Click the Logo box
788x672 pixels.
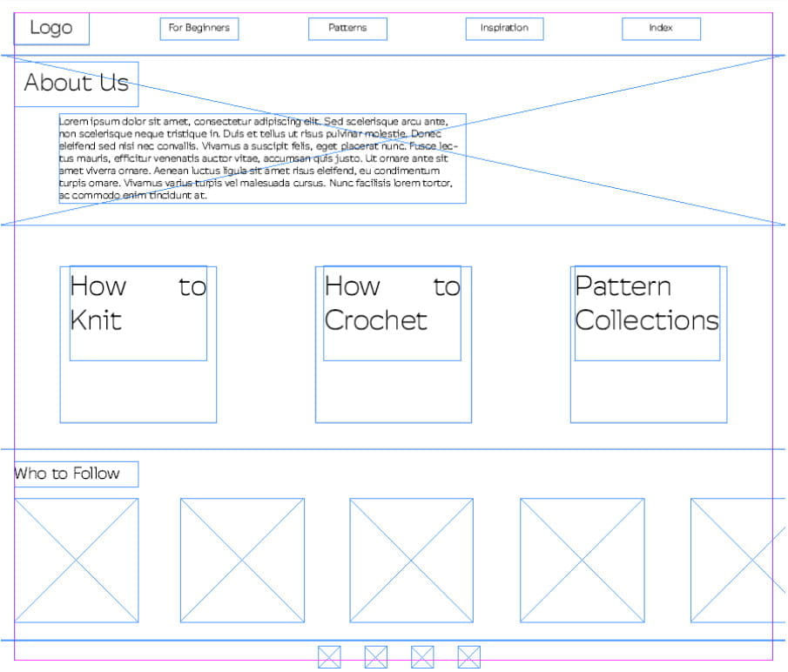click(x=51, y=29)
